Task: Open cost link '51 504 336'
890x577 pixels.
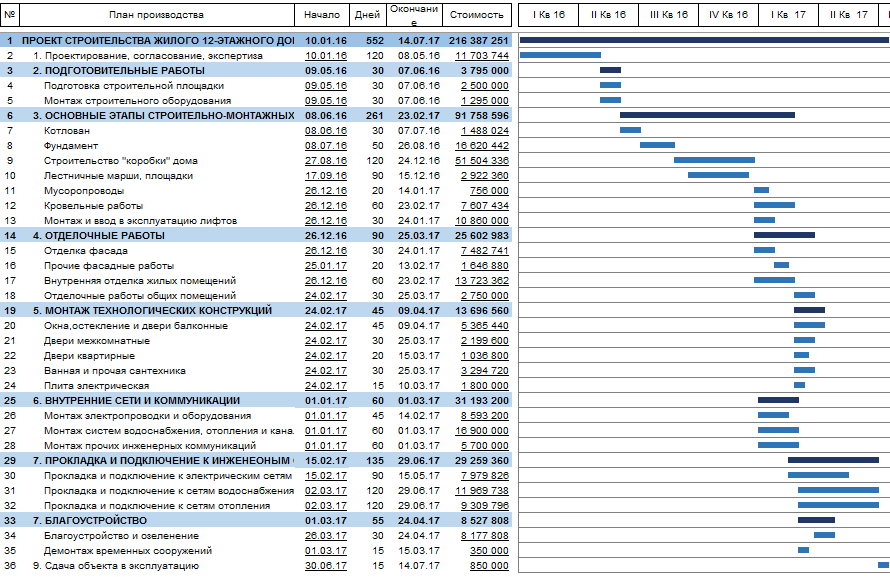Action: pyautogui.click(x=482, y=161)
